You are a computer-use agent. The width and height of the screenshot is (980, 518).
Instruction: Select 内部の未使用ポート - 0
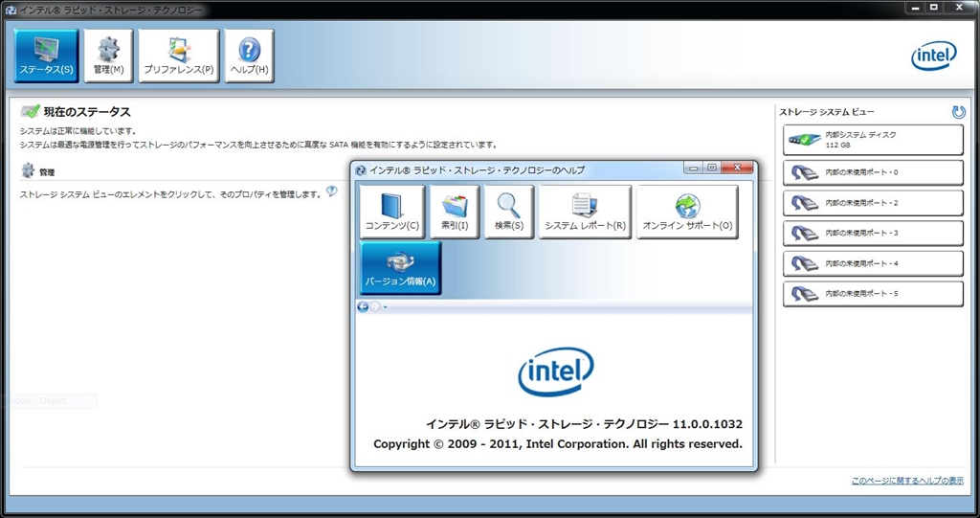coord(873,172)
